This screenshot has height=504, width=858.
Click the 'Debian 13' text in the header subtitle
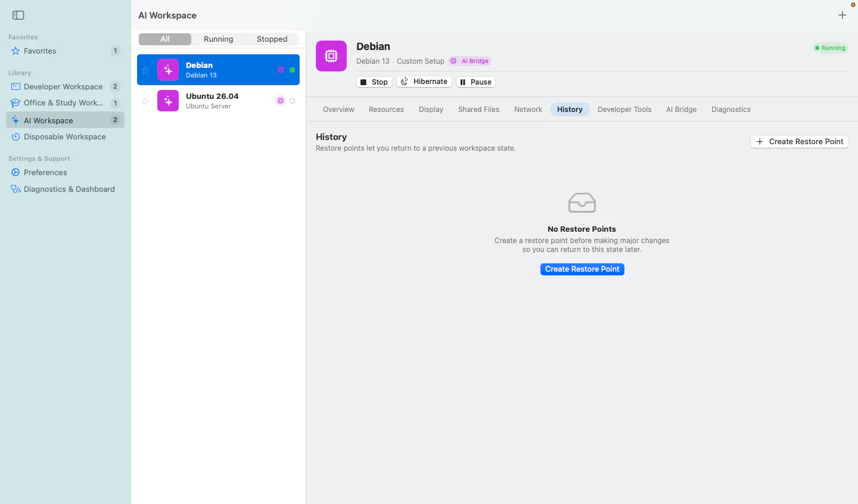pos(373,61)
